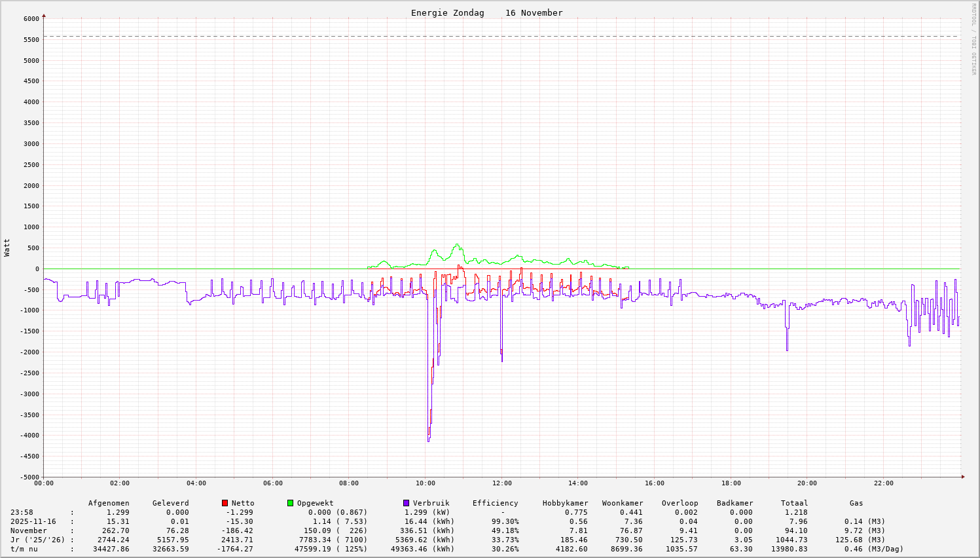Click the 'Watt' y-axis label
Image resolution: width=980 pixels, height=558 pixels.
pyautogui.click(x=7, y=247)
